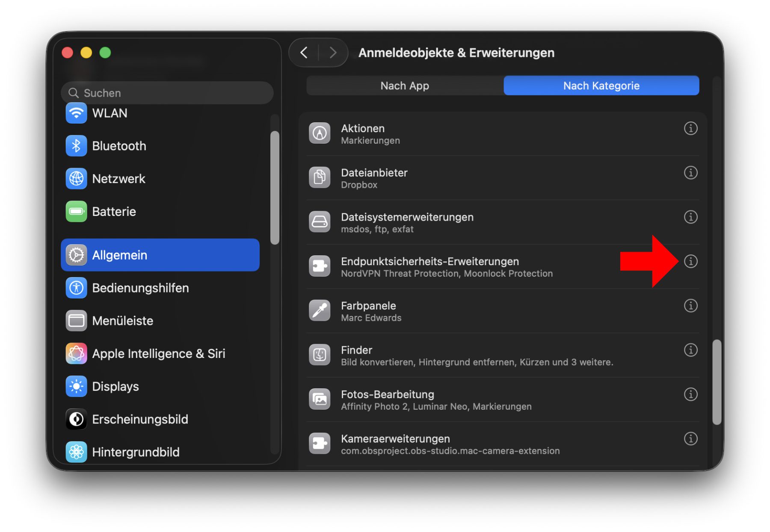Switch to the Nach App tab

405,86
